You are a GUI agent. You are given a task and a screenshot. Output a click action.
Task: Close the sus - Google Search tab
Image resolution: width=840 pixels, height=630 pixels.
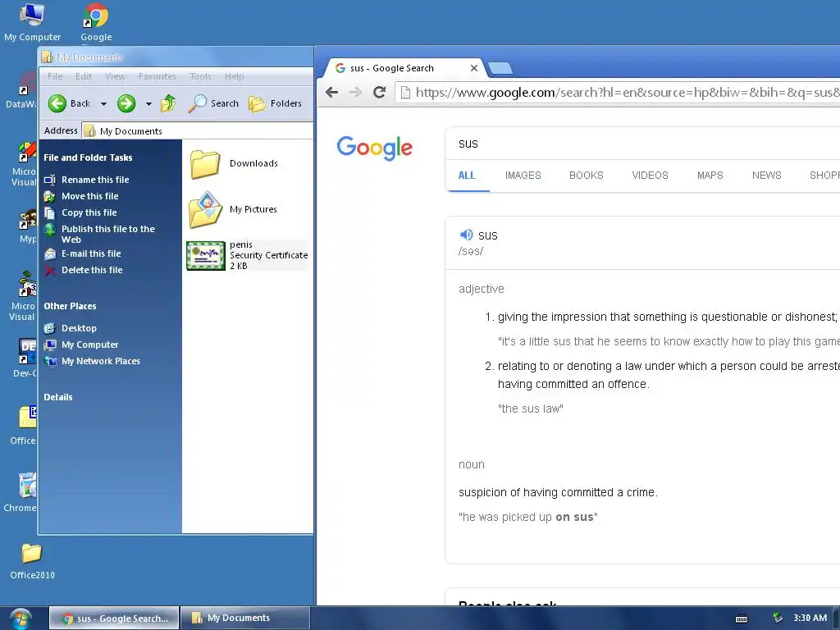tap(473, 68)
